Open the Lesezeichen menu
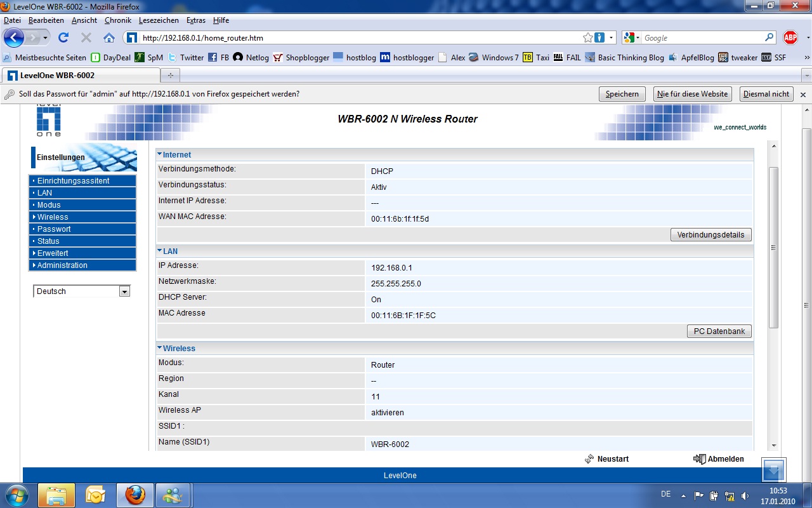The height and width of the screenshot is (508, 812). [159, 20]
